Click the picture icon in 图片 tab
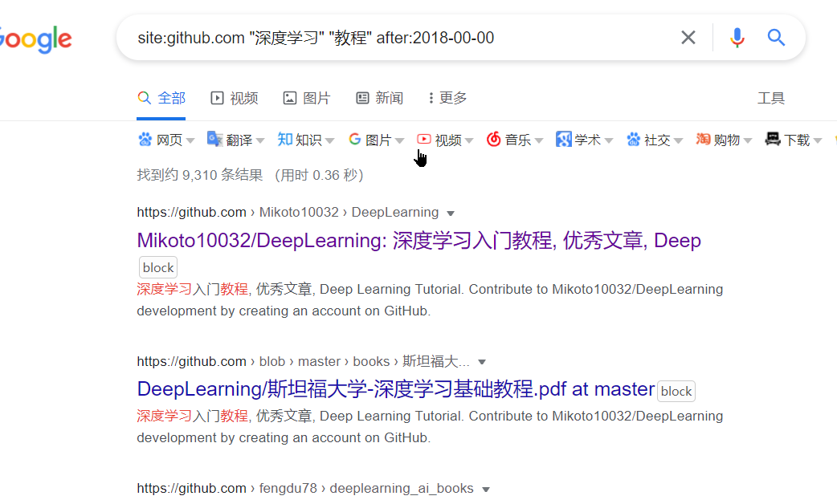The image size is (837, 504). [x=290, y=98]
